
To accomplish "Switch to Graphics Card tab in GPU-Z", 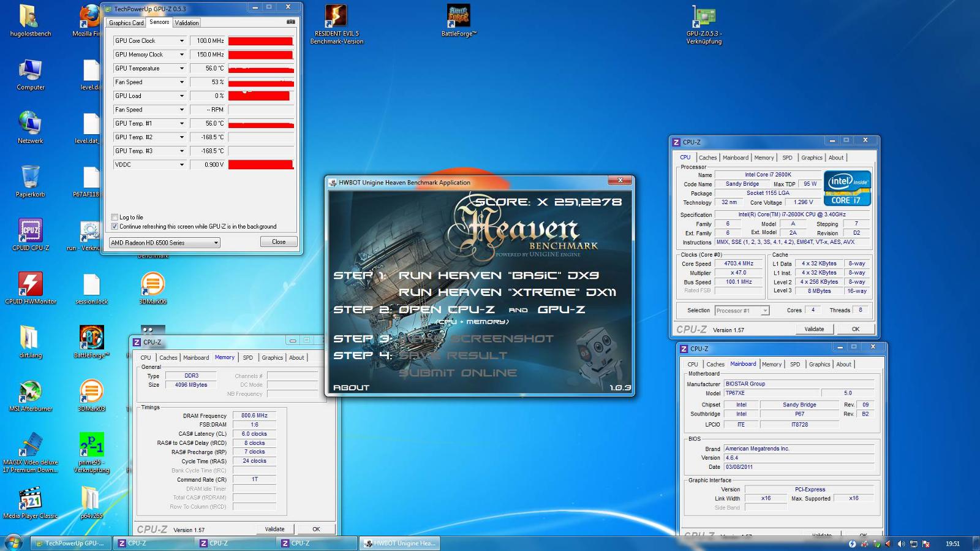I will tap(126, 23).
